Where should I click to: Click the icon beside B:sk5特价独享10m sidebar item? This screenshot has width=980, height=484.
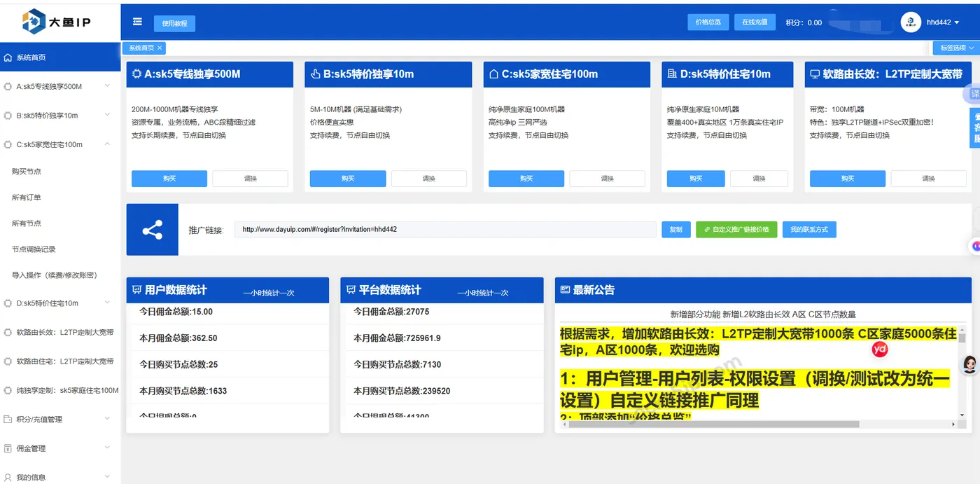(8, 116)
